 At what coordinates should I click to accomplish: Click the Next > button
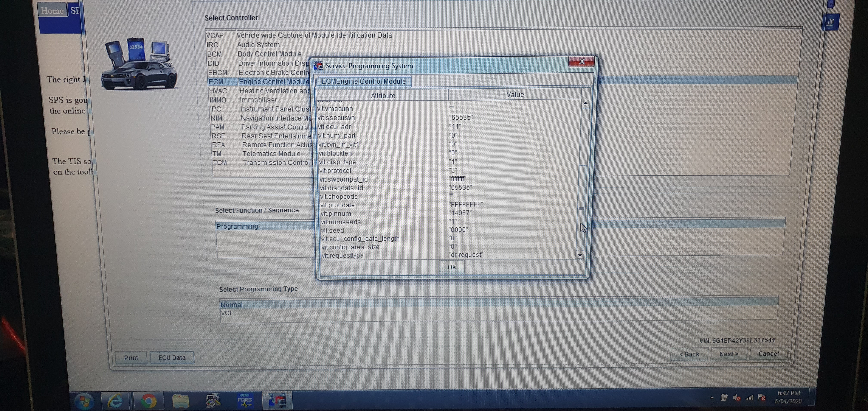729,354
